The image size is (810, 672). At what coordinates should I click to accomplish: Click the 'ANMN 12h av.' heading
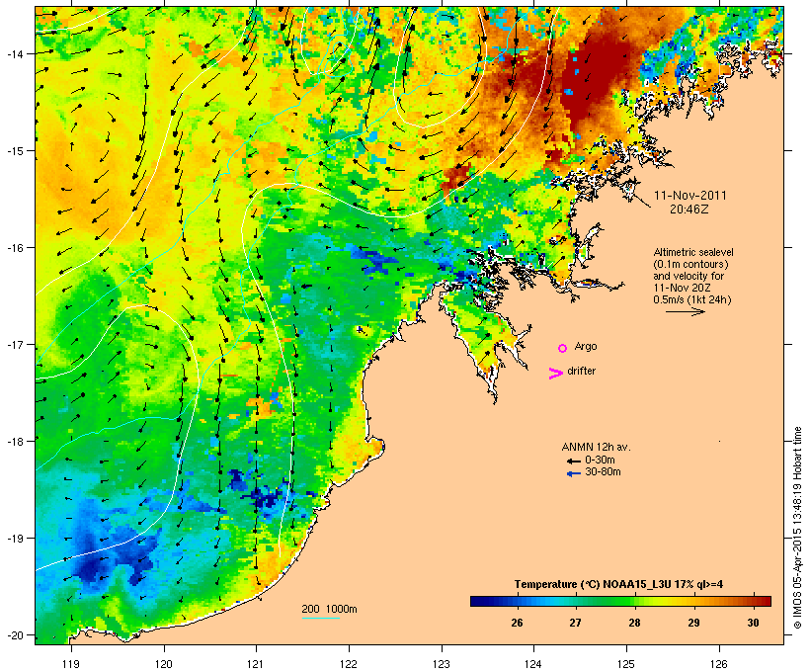pos(596,447)
